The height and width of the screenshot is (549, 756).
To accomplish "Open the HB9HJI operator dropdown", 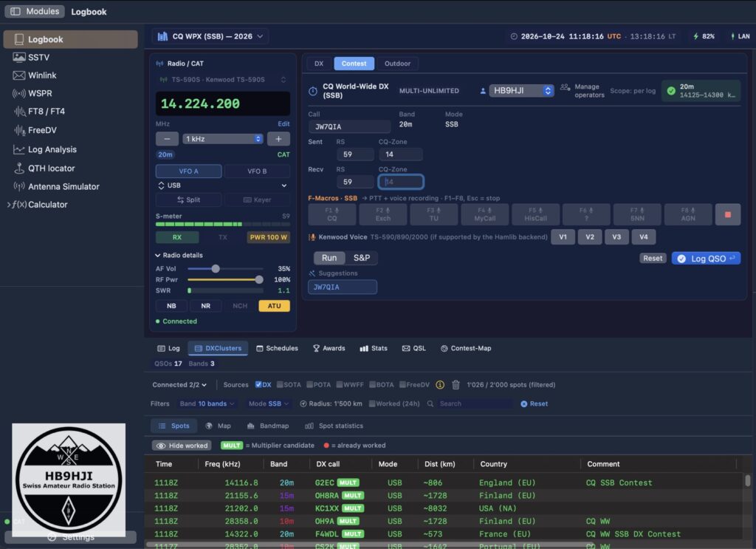I will click(522, 91).
